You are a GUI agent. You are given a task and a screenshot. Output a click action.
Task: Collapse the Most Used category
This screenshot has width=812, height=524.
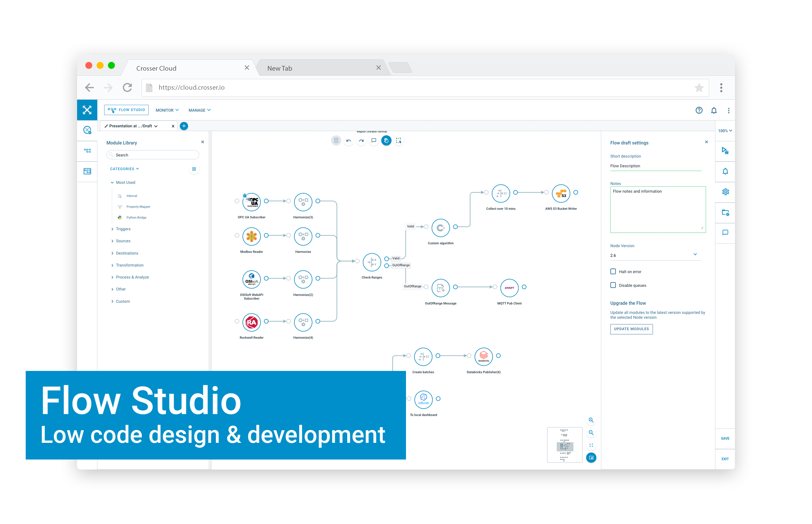(x=123, y=182)
